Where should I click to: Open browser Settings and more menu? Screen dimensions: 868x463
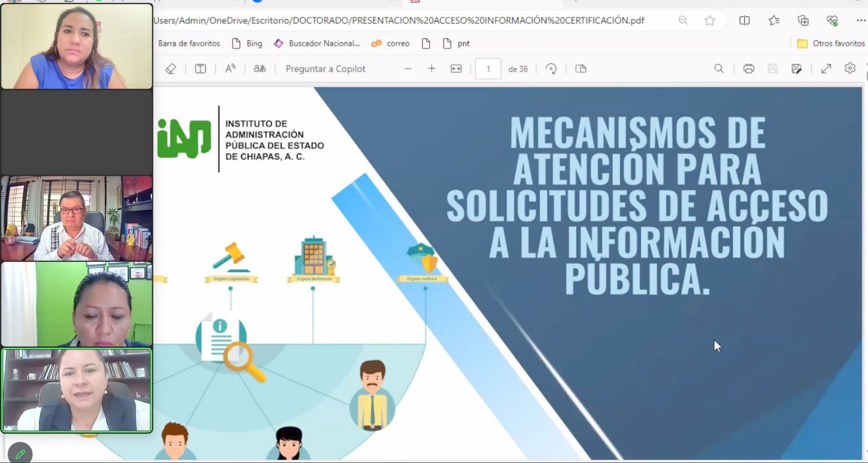tap(861, 21)
